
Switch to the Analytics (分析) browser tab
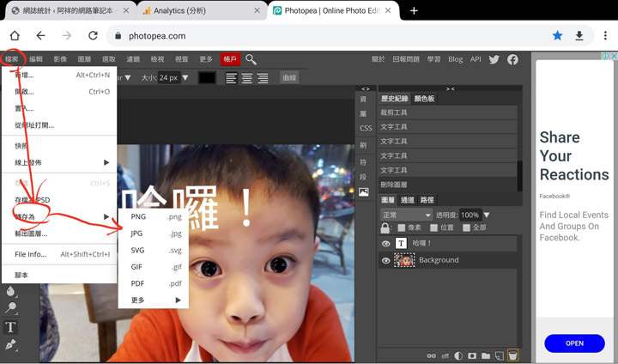pyautogui.click(x=201, y=10)
